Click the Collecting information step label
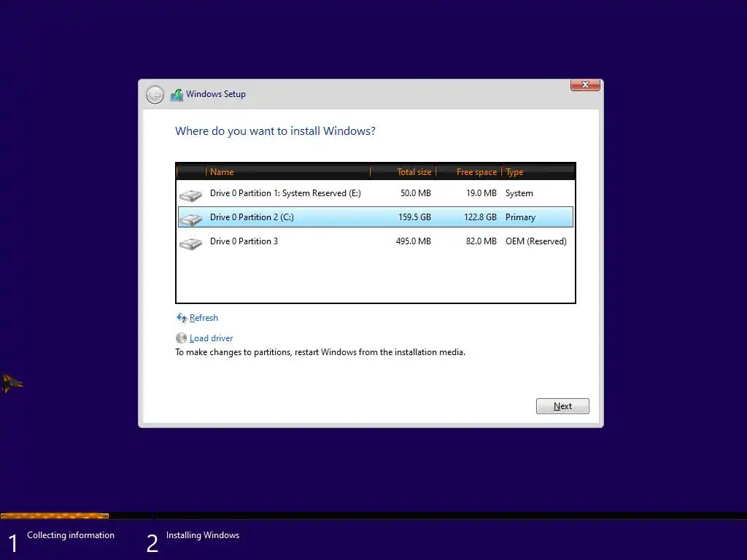The height and width of the screenshot is (560, 747). 71,535
